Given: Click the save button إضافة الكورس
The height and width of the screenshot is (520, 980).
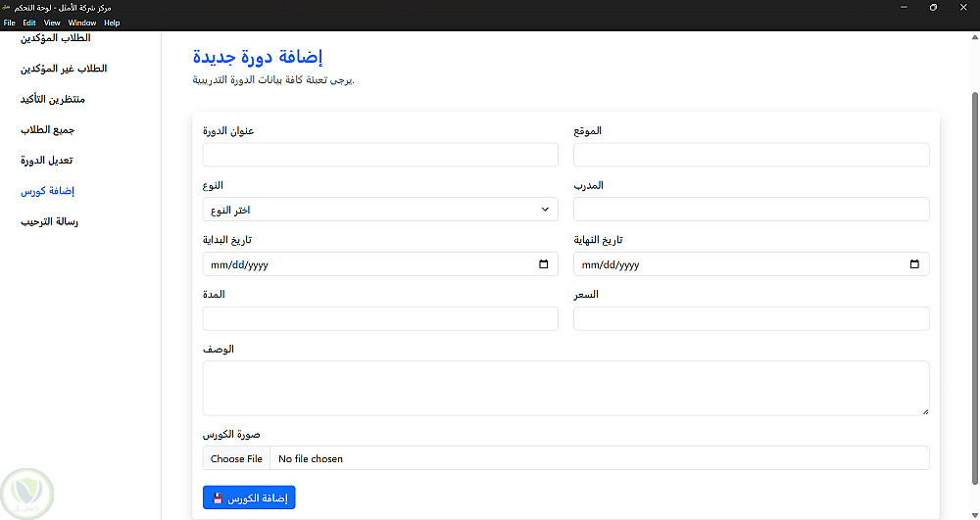Looking at the screenshot, I should click(x=249, y=498).
